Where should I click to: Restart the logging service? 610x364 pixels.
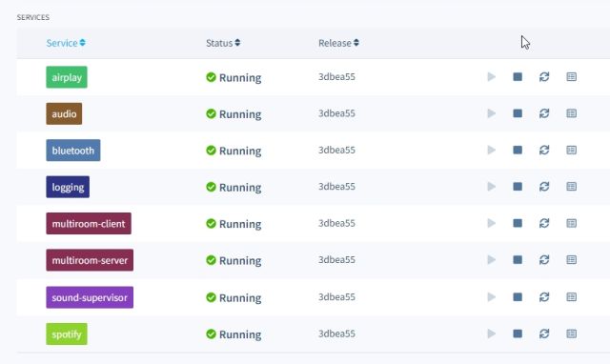point(544,187)
